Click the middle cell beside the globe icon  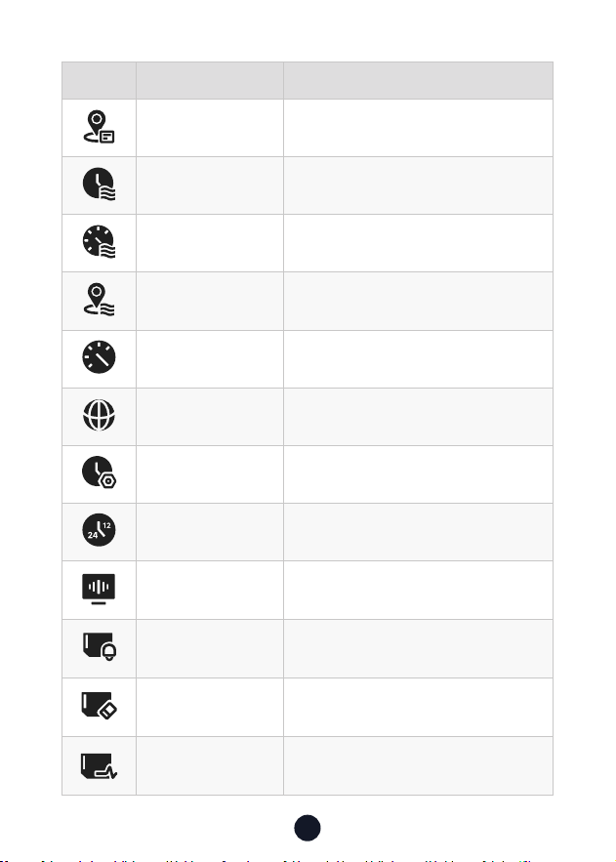[x=210, y=417]
